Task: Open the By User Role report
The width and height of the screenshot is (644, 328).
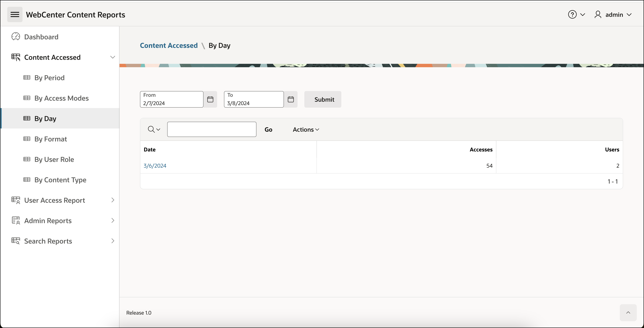Action: point(54,160)
